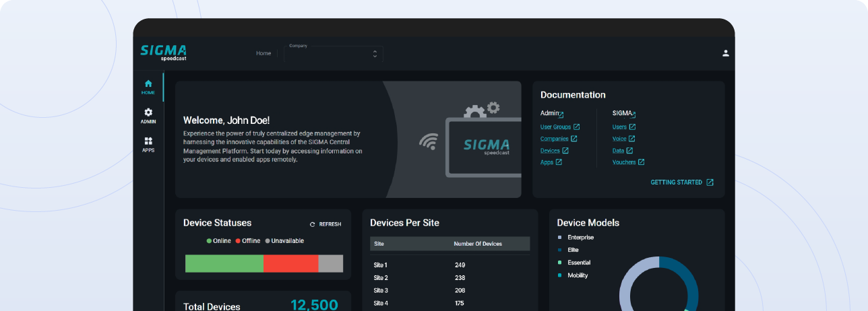Click external-link icon beside Admin heading
868x311 pixels.
[561, 114]
